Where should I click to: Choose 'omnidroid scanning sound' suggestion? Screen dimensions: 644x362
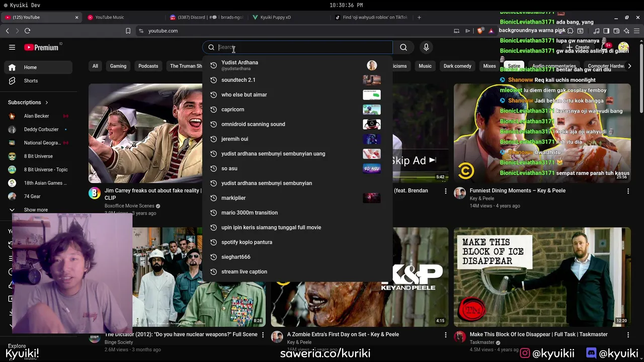click(x=297, y=124)
